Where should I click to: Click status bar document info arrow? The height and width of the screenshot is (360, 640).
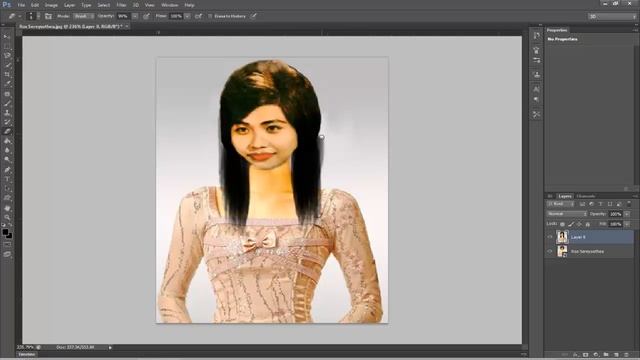pyautogui.click(x=110, y=347)
